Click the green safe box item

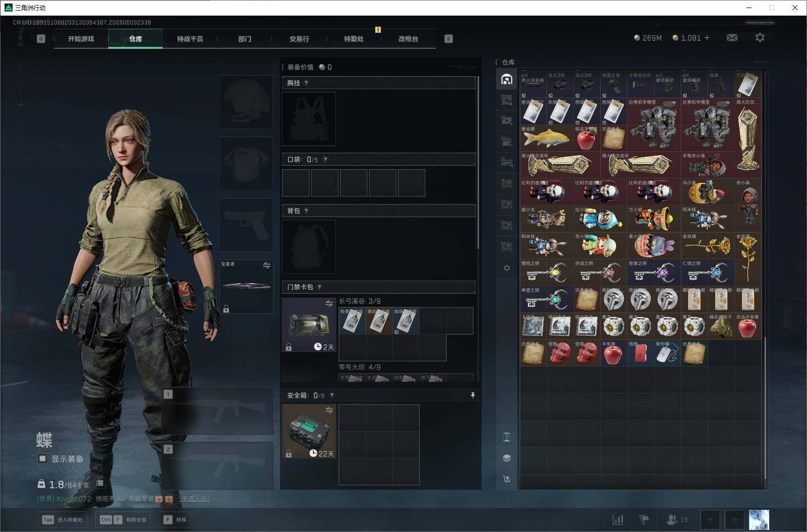(x=309, y=431)
